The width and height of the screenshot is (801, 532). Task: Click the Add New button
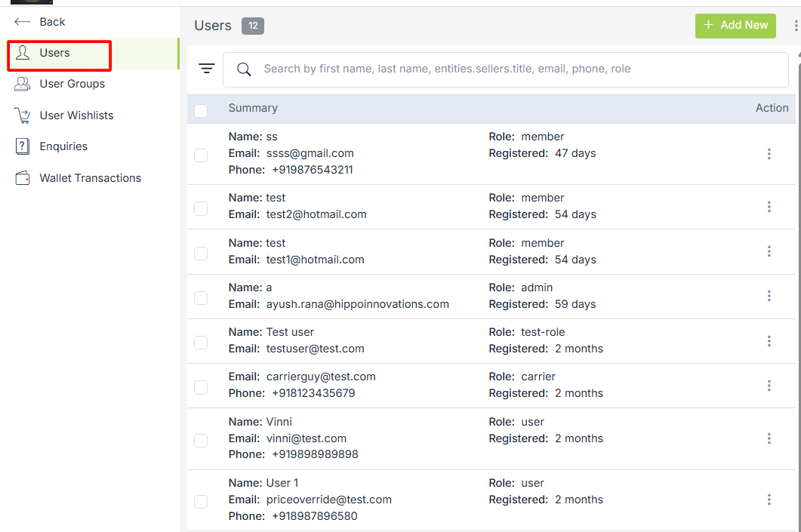point(735,26)
